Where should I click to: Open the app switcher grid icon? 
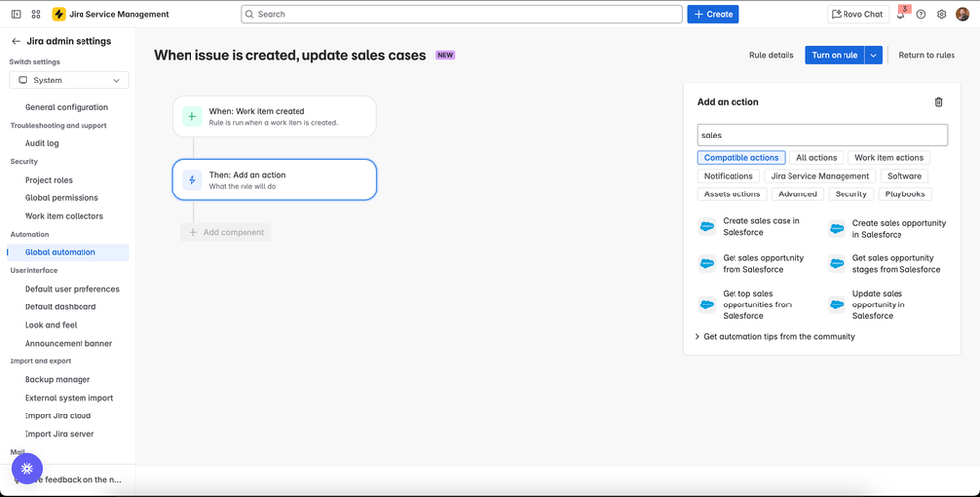click(36, 14)
